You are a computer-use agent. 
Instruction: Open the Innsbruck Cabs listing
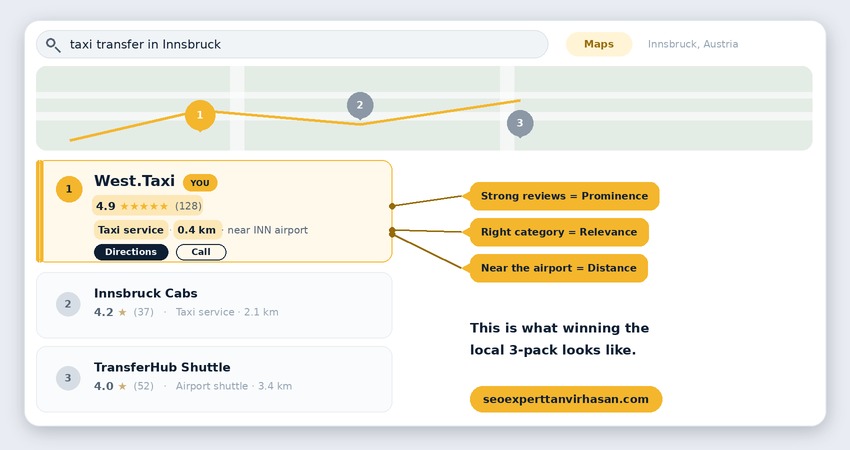(x=146, y=293)
